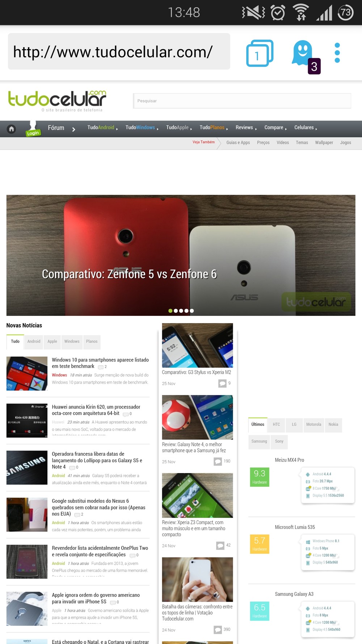Switch to the Android news tab
362x644 pixels.
pyautogui.click(x=34, y=342)
